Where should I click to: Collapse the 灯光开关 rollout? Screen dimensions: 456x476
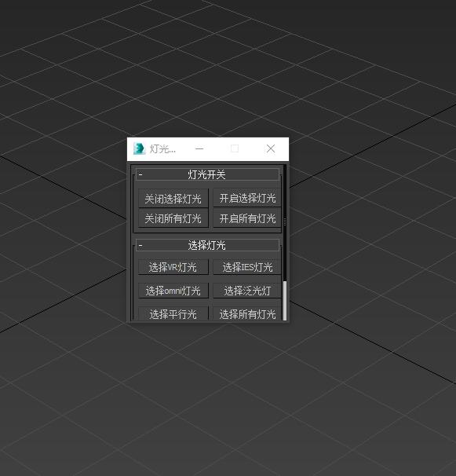[207, 174]
